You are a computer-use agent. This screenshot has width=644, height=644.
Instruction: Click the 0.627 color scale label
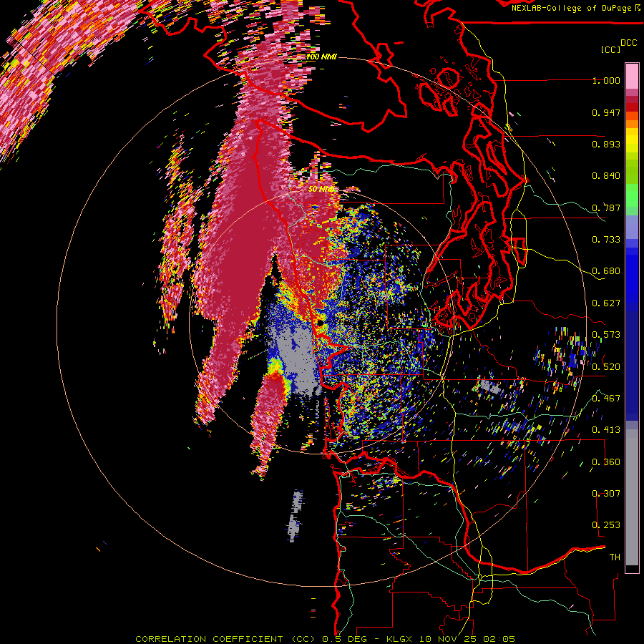606,303
